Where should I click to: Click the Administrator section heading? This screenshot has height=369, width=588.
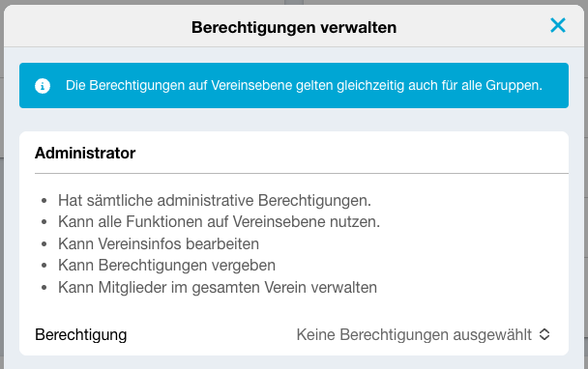pyautogui.click(x=85, y=153)
